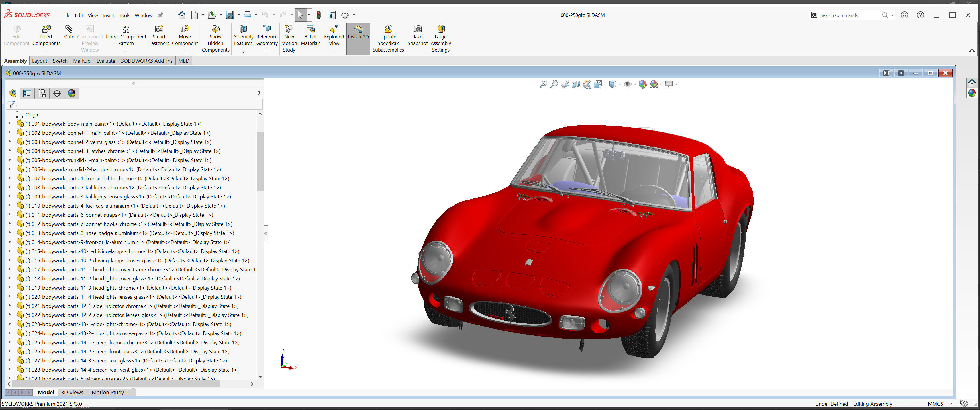Click Take Snapshot icon
980x410 pixels.
pos(417,36)
